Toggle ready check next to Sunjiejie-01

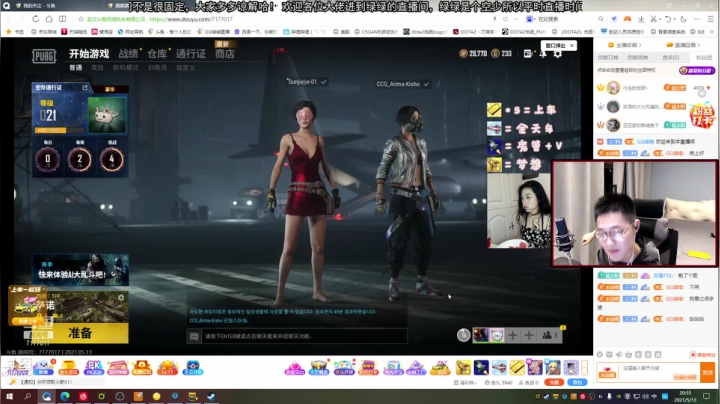324,82
